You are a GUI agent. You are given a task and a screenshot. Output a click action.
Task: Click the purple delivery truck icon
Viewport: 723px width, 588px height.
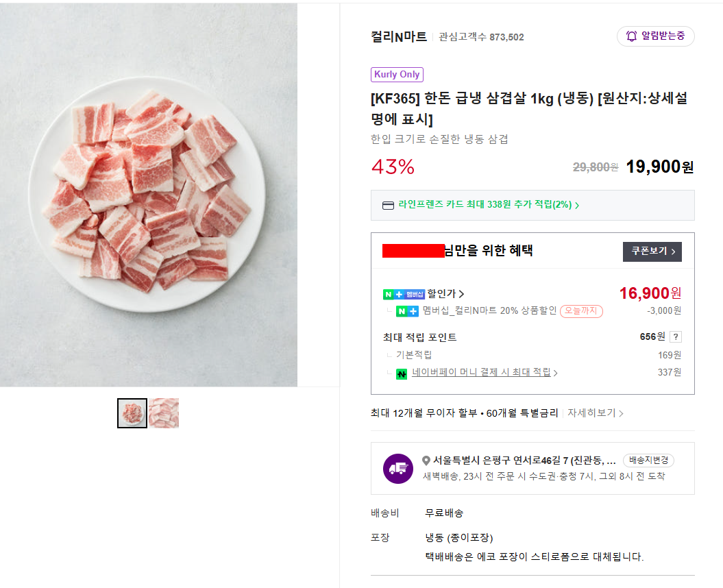pos(397,469)
